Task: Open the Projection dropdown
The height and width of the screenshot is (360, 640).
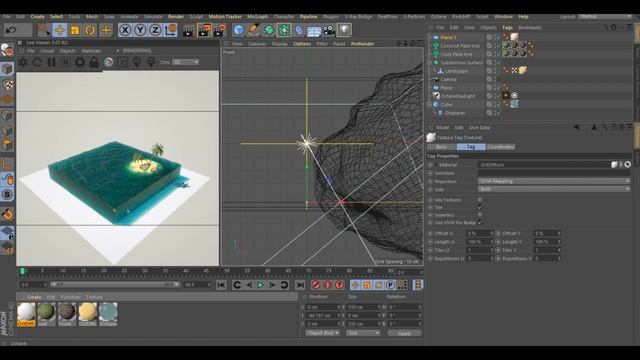Action: click(554, 181)
